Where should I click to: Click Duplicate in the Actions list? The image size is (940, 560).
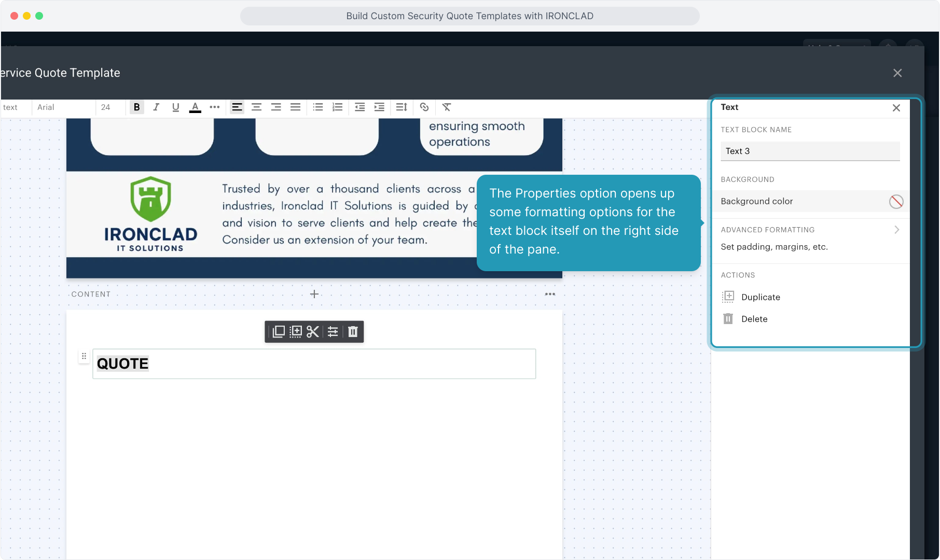751,297
